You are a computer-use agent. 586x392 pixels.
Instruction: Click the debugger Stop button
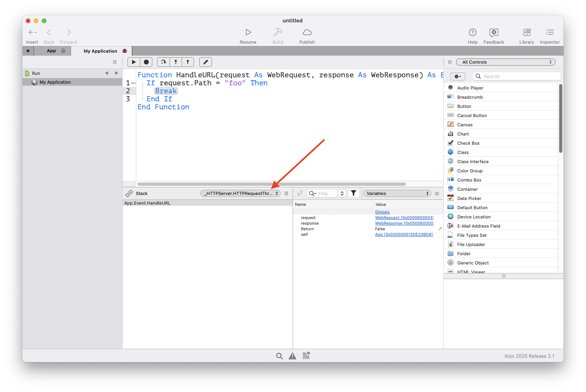click(x=146, y=62)
